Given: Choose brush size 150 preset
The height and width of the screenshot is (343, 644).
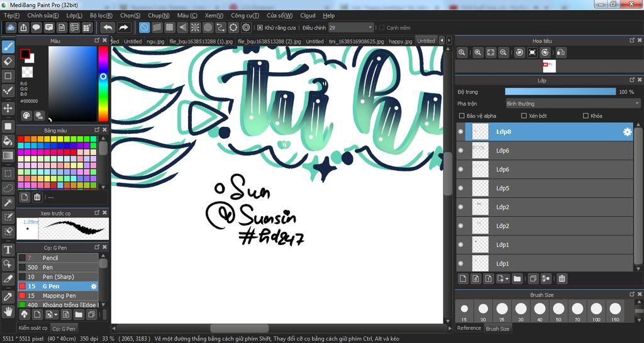Looking at the screenshot, I should point(615,312).
